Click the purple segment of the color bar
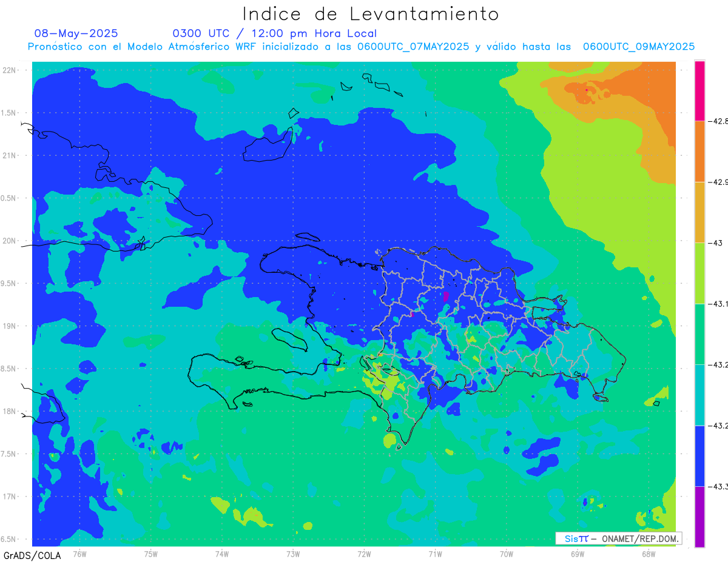 pos(699,517)
